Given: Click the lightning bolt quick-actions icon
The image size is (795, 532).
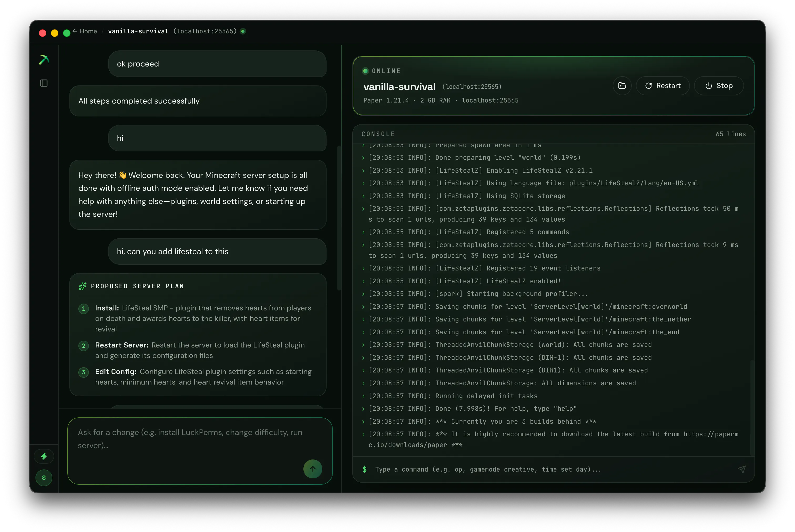Looking at the screenshot, I should [44, 456].
